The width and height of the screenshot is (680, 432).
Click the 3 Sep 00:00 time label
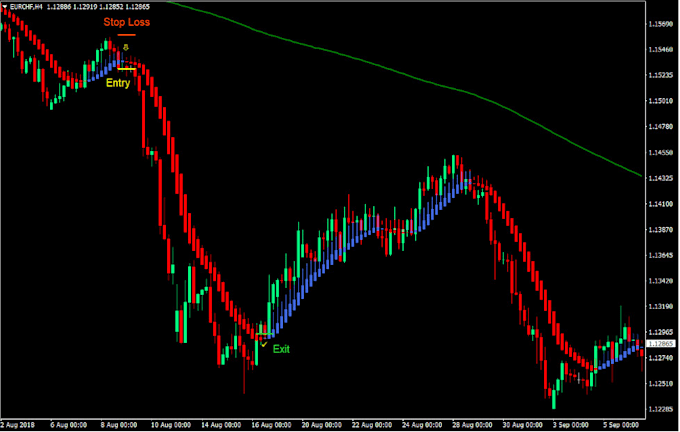pyautogui.click(x=571, y=425)
